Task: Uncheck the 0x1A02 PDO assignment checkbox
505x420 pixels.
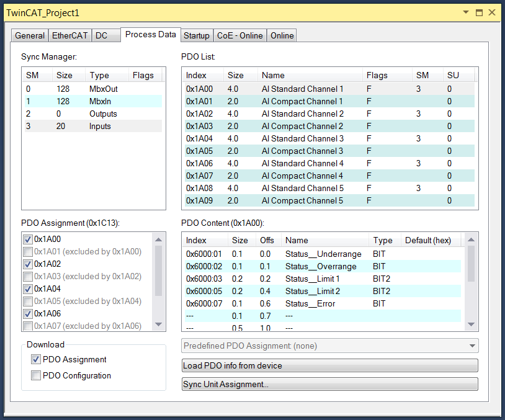Action: point(28,264)
